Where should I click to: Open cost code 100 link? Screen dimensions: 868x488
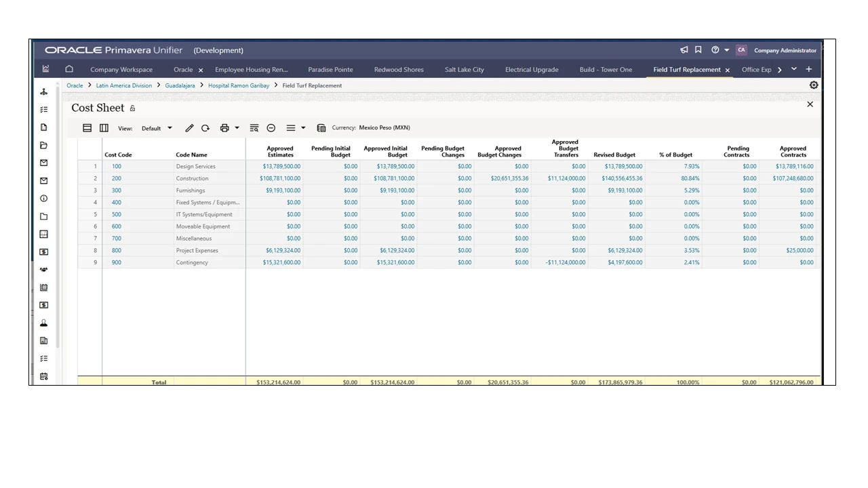point(117,167)
